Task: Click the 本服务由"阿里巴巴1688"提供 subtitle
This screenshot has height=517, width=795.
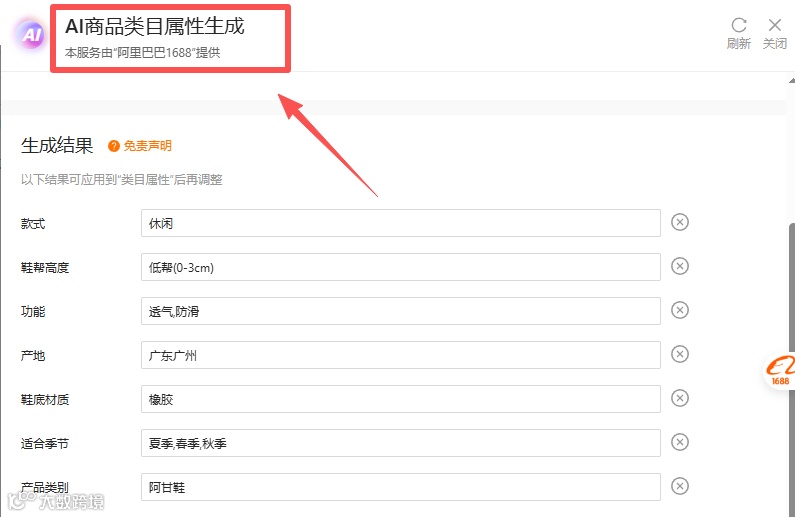Action: pos(142,53)
